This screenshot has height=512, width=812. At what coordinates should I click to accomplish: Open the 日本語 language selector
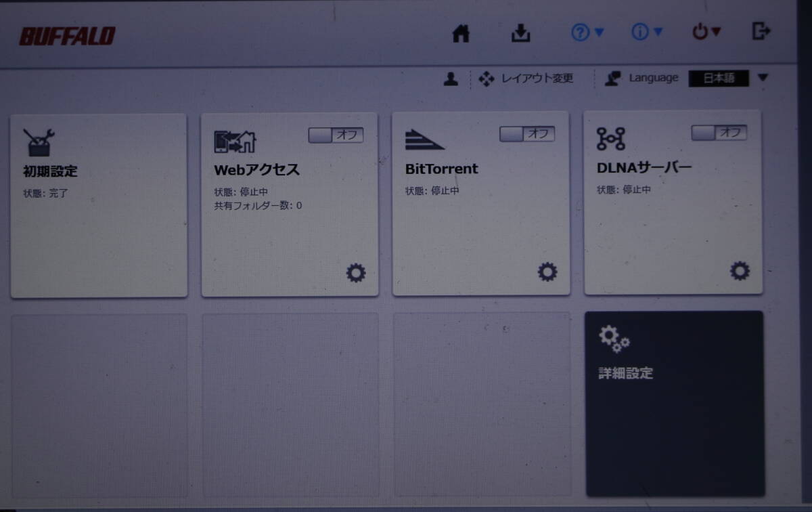coord(719,78)
